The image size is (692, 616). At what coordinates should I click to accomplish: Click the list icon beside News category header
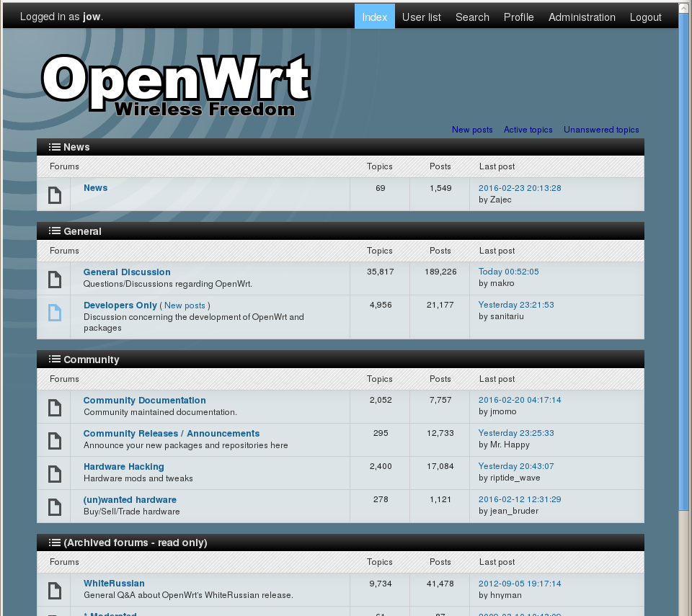pyautogui.click(x=55, y=147)
